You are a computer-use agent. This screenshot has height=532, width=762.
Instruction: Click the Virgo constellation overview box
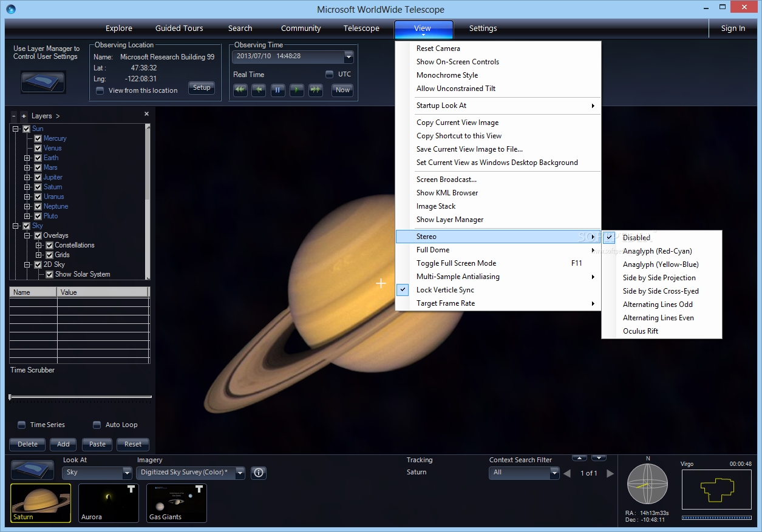tap(716, 489)
